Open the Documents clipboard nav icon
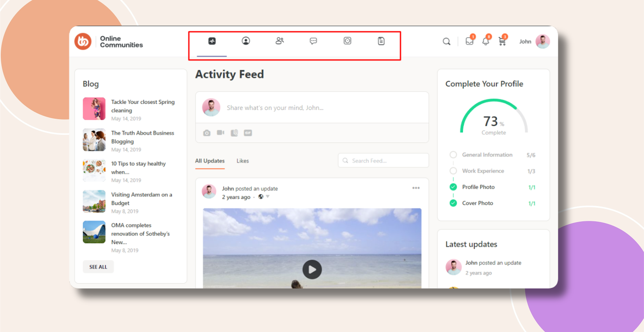This screenshot has width=644, height=332. click(x=381, y=41)
